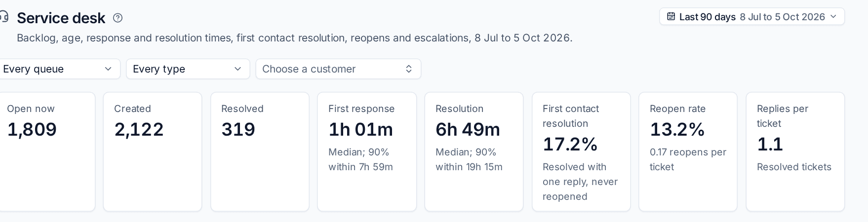Screen dimensions: 868x222
Task: Click the Open now value 1,809
Action: click(x=32, y=129)
